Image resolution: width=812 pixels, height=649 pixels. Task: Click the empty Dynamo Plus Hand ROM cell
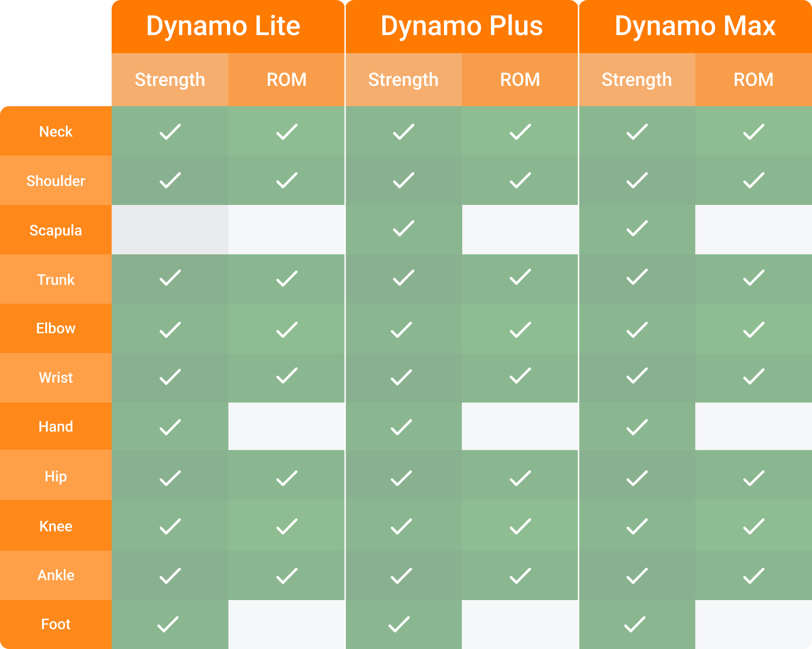[x=520, y=426]
